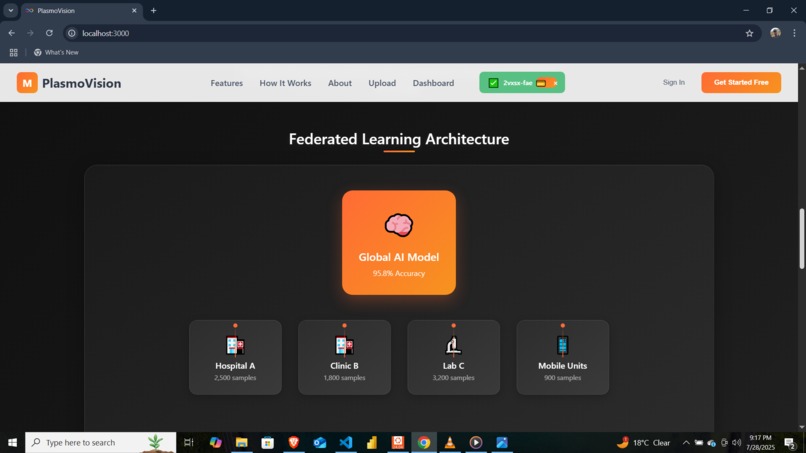
Task: Open Outlook from taskbar
Action: coord(320,442)
